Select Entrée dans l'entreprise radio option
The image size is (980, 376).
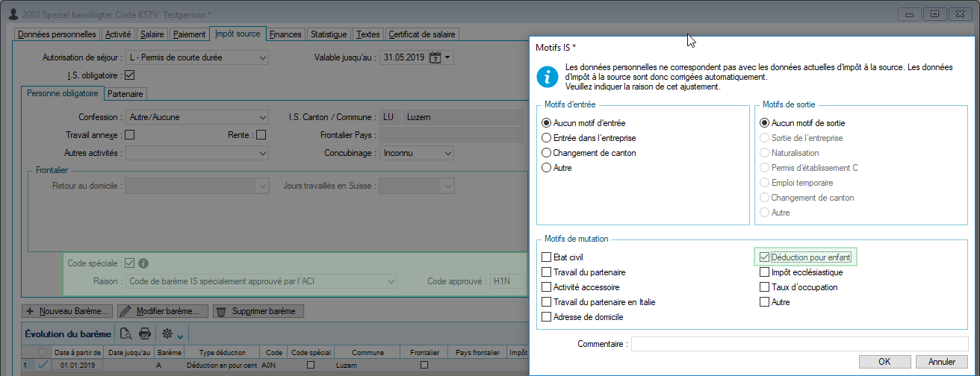[547, 138]
